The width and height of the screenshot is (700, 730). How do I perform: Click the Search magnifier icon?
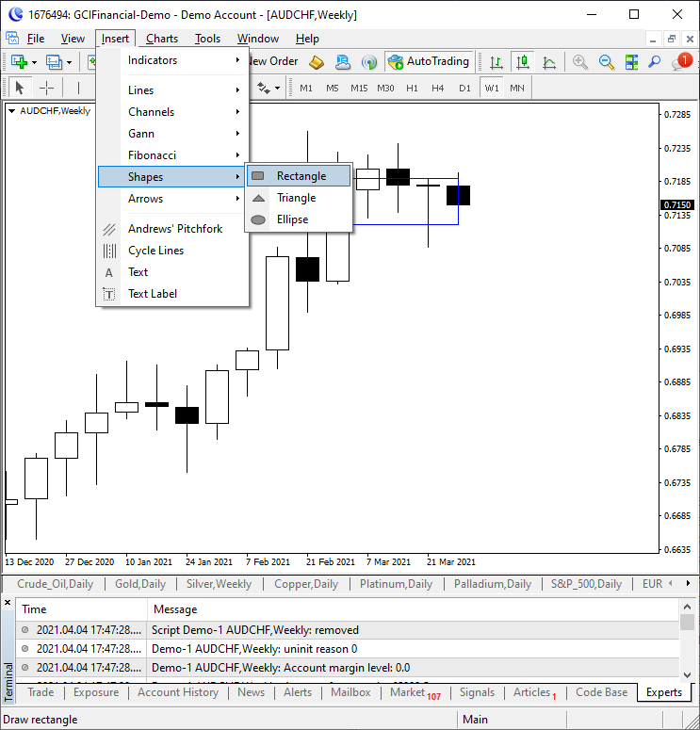coord(655,62)
